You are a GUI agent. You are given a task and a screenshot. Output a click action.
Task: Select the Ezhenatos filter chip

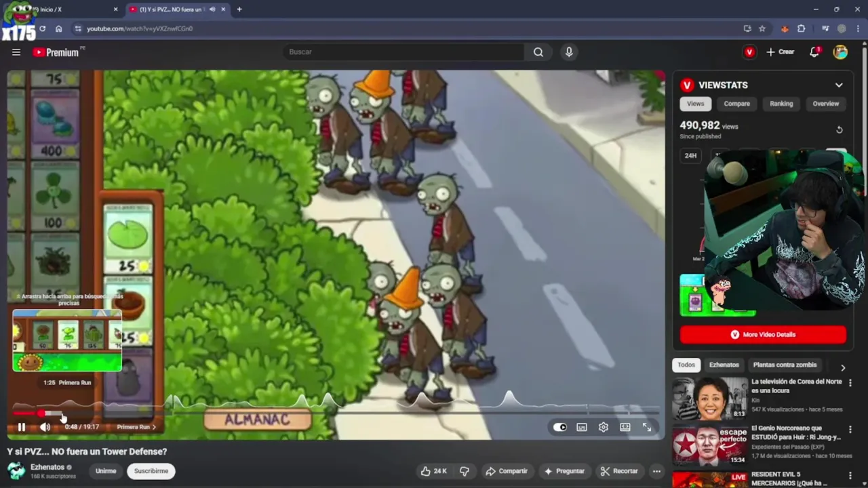point(724,365)
